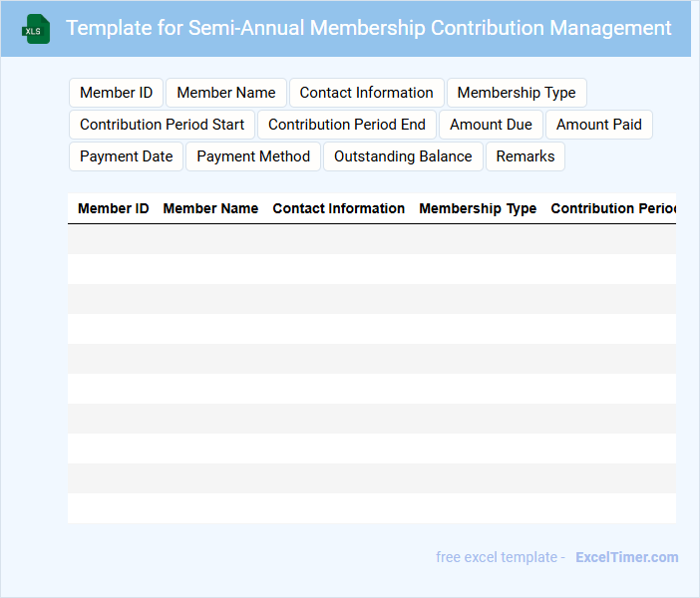Click the Contribution Period Start tag
Screen dimensions: 700x598
click(162, 125)
